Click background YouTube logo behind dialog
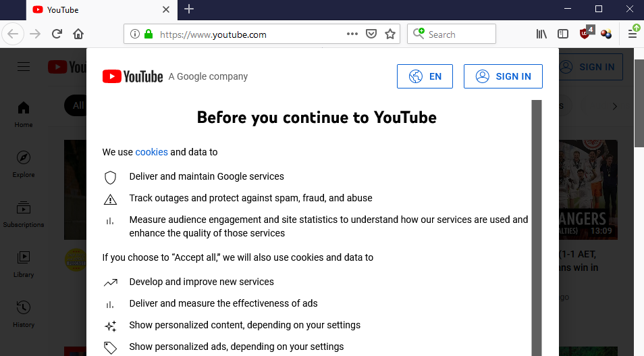Image resolution: width=644 pixels, height=356 pixels. coord(67,67)
